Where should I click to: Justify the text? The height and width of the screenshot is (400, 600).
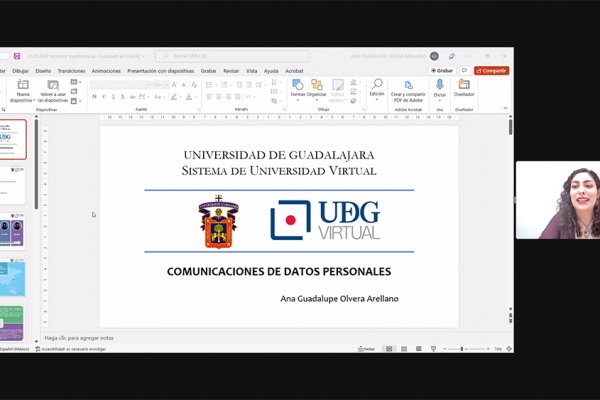[x=238, y=97]
